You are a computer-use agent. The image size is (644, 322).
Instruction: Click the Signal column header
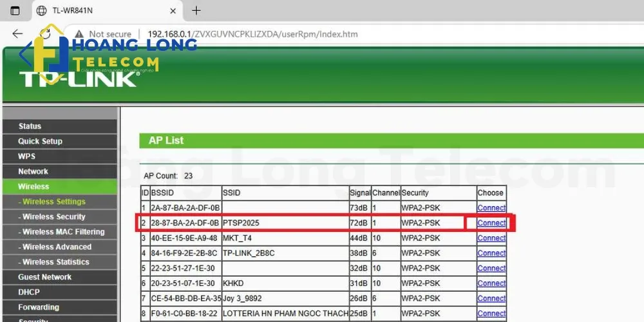click(x=360, y=193)
